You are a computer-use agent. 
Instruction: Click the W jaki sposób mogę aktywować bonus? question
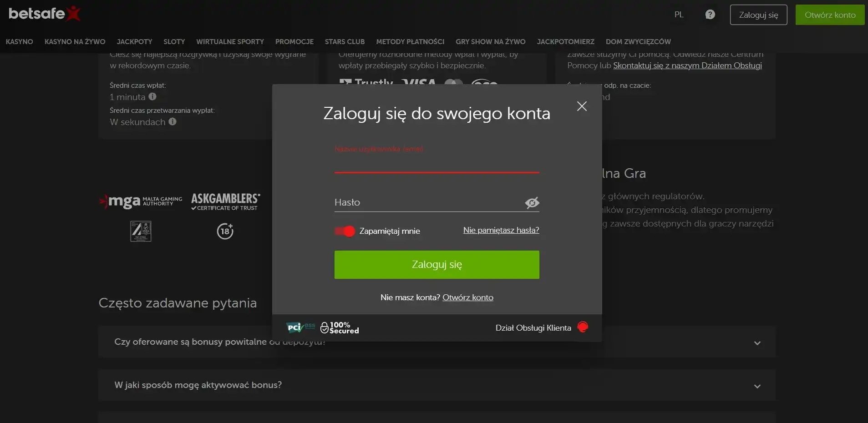pos(198,385)
